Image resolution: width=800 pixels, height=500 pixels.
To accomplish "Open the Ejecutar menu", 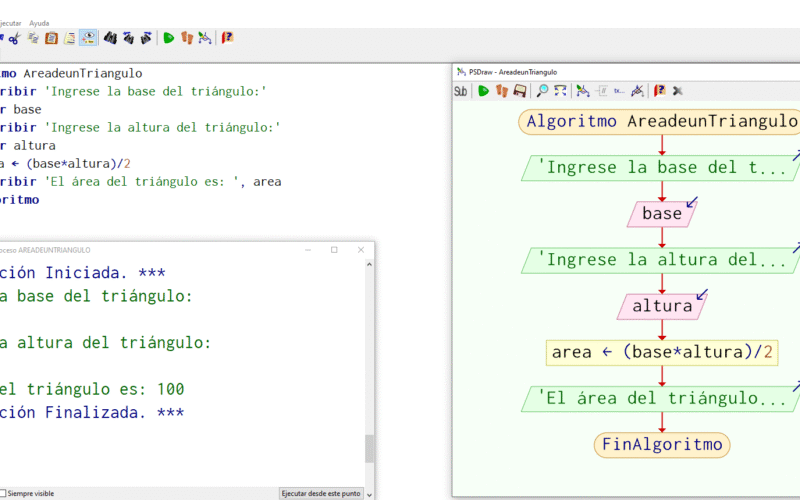I will [8, 22].
